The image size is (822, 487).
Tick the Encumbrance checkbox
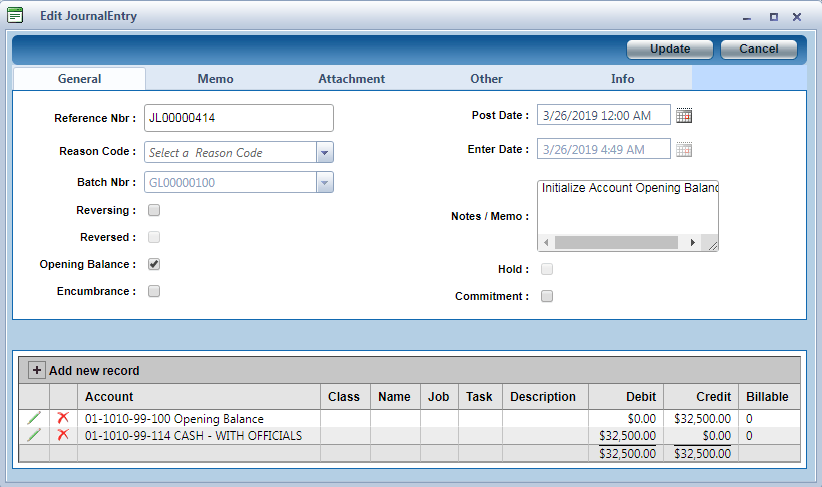[154, 291]
